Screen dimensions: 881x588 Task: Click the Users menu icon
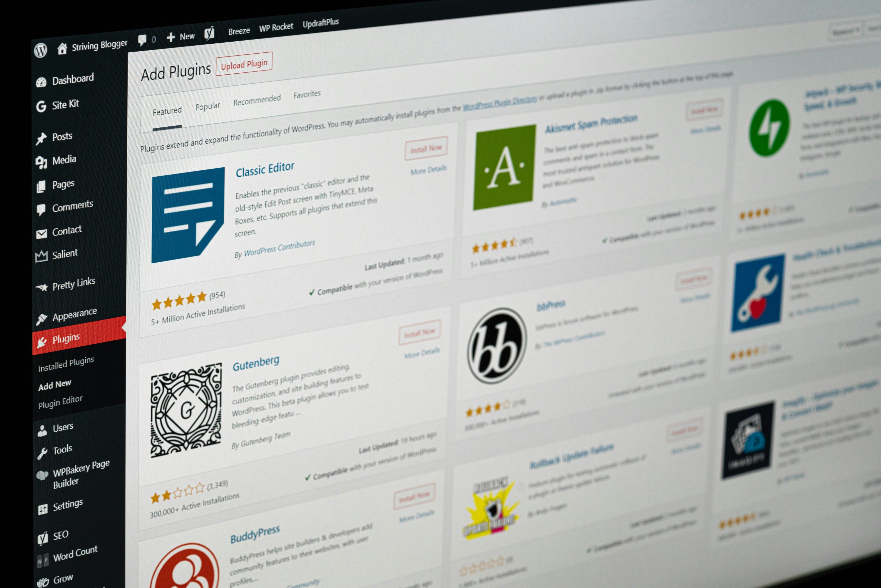click(x=42, y=427)
